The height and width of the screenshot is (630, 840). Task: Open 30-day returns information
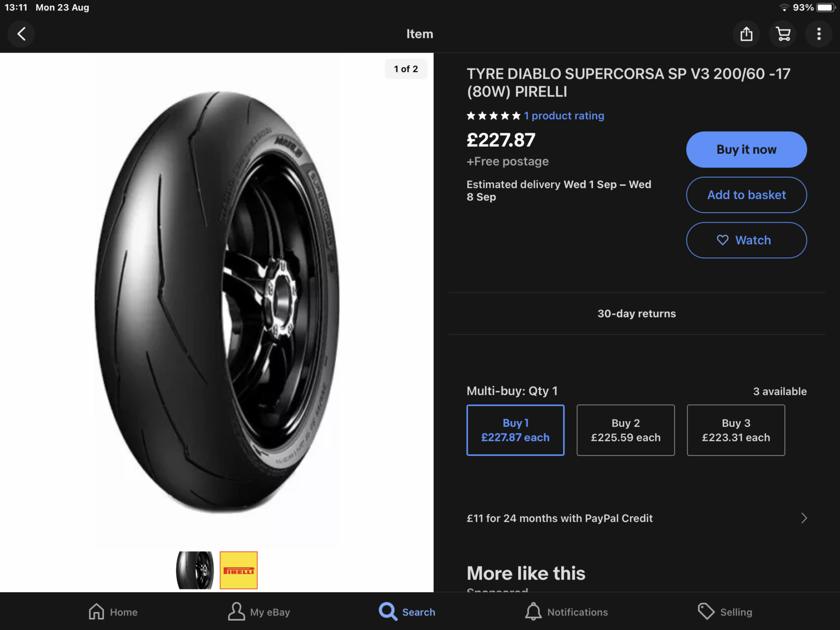636,314
